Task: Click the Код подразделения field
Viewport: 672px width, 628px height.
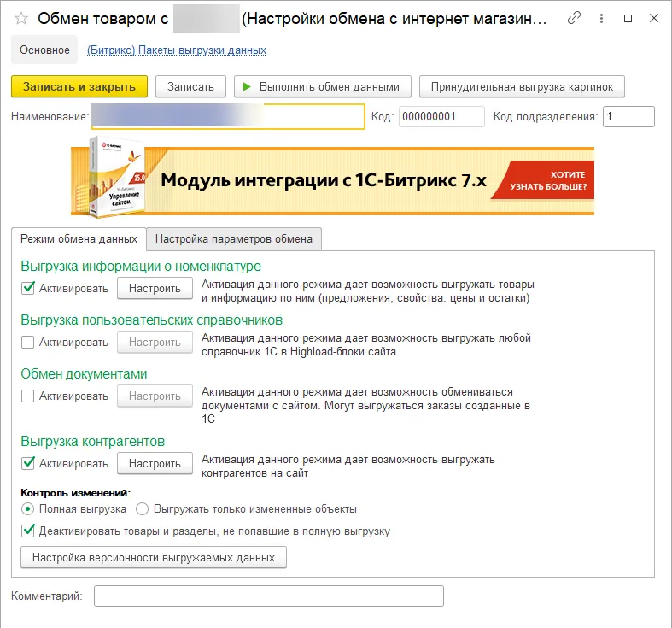Action: tap(628, 117)
